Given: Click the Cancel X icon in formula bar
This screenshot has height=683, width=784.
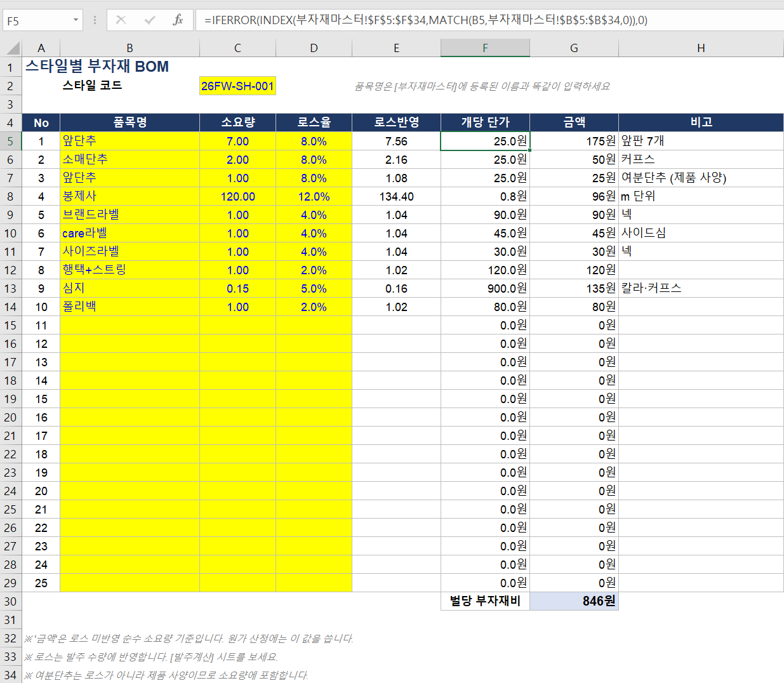Looking at the screenshot, I should pos(121,20).
